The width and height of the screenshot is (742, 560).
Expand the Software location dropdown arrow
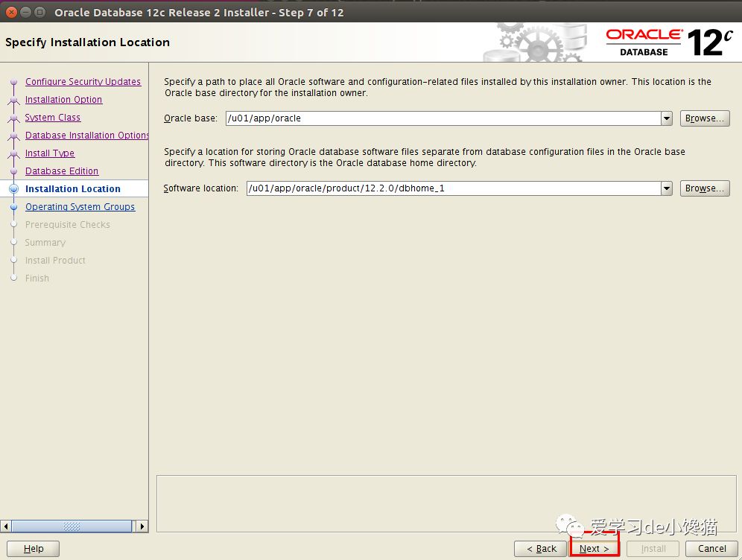click(x=667, y=188)
